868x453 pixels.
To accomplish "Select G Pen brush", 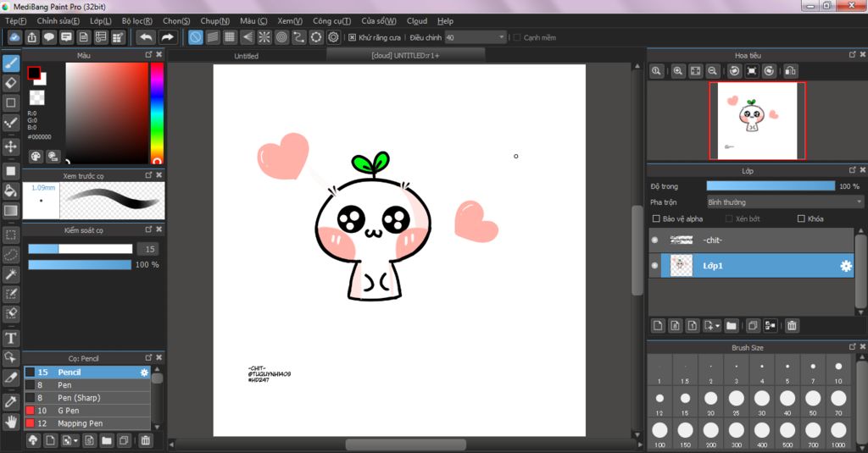I will click(x=87, y=411).
